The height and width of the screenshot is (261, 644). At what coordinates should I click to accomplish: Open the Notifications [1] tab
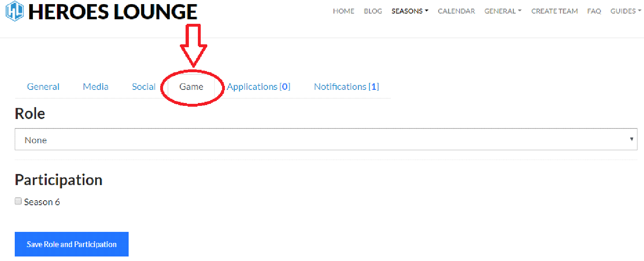point(347,87)
